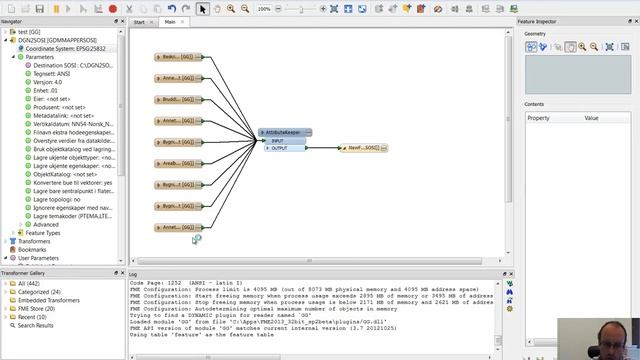Image resolution: width=640 pixels, height=360 pixels.
Task: Click the binoculars search icon beside log
Action: pyautogui.click(x=509, y=292)
